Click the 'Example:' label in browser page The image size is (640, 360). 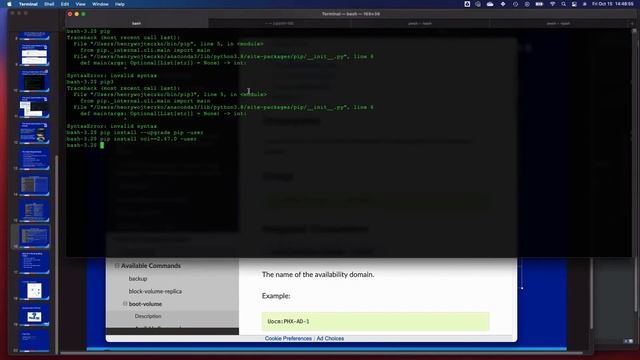pyautogui.click(x=276, y=296)
